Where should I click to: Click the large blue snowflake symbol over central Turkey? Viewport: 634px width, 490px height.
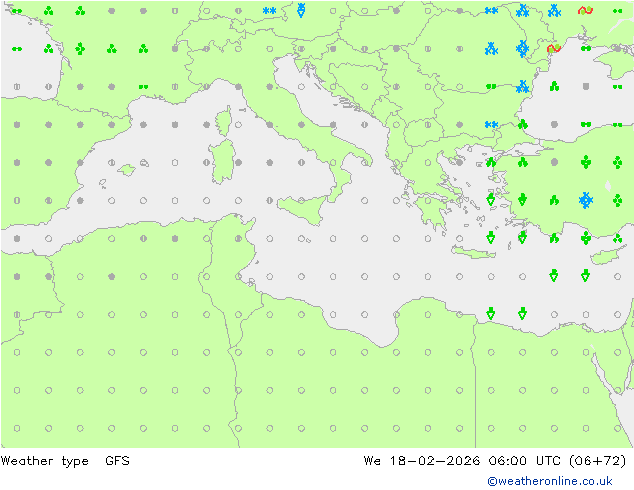pos(585,200)
